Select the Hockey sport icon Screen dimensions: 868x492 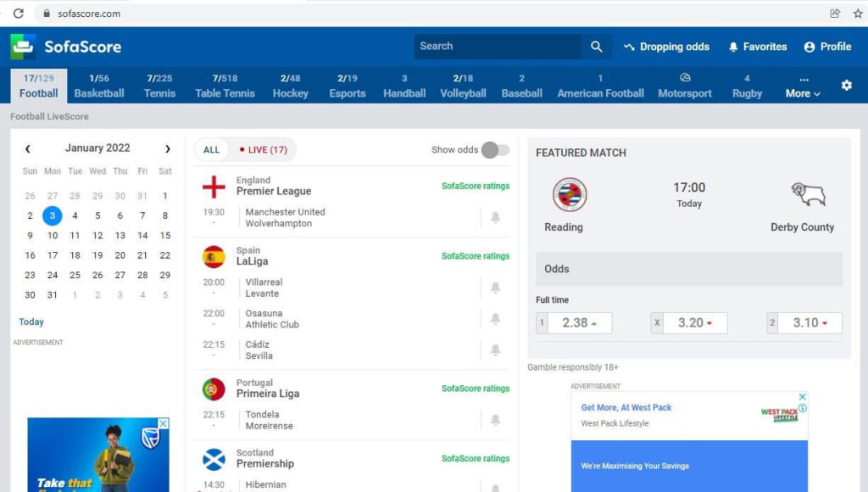point(290,85)
